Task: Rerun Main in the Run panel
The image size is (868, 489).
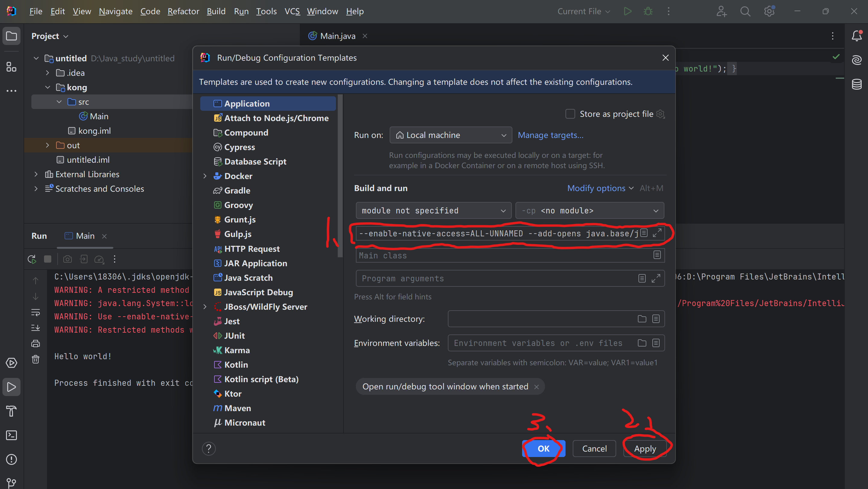Action: click(32, 259)
